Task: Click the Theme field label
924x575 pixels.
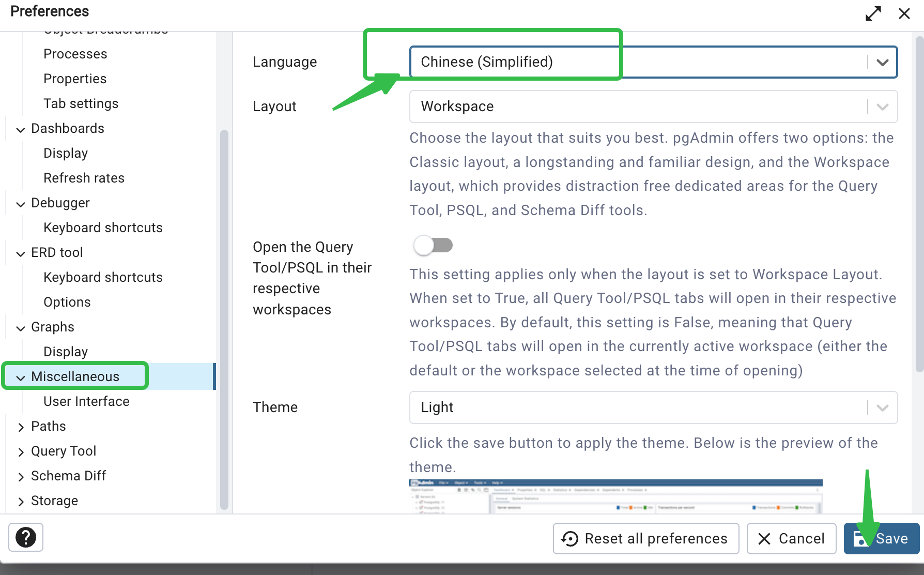Action: pyautogui.click(x=275, y=407)
